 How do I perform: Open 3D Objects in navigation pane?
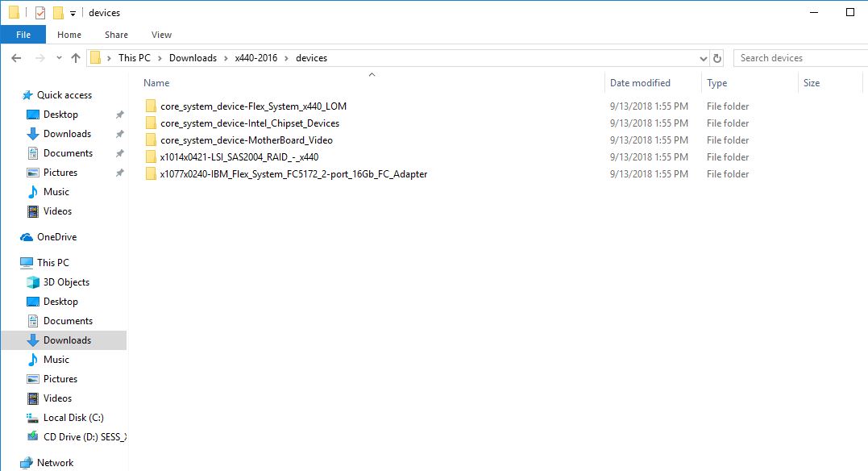point(66,282)
